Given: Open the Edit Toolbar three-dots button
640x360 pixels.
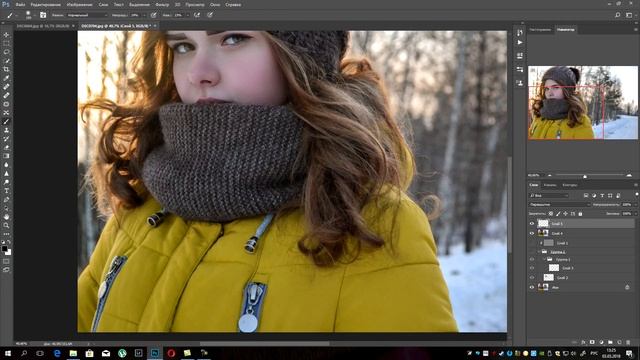Looking at the screenshot, I should pyautogui.click(x=6, y=234).
